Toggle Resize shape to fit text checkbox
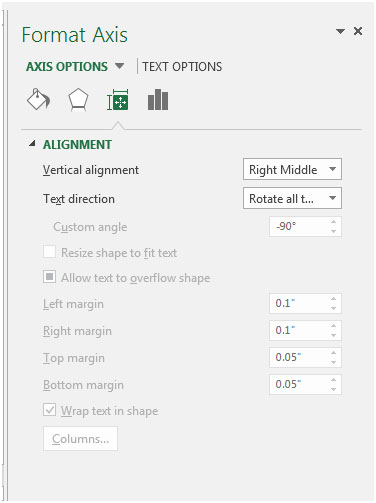 (x=49, y=252)
